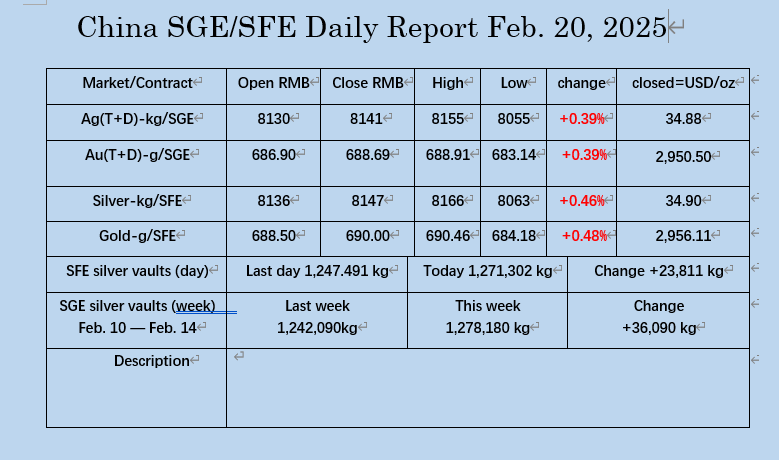Click the red +0.48% change value
The height and width of the screenshot is (460, 779).
pos(584,235)
